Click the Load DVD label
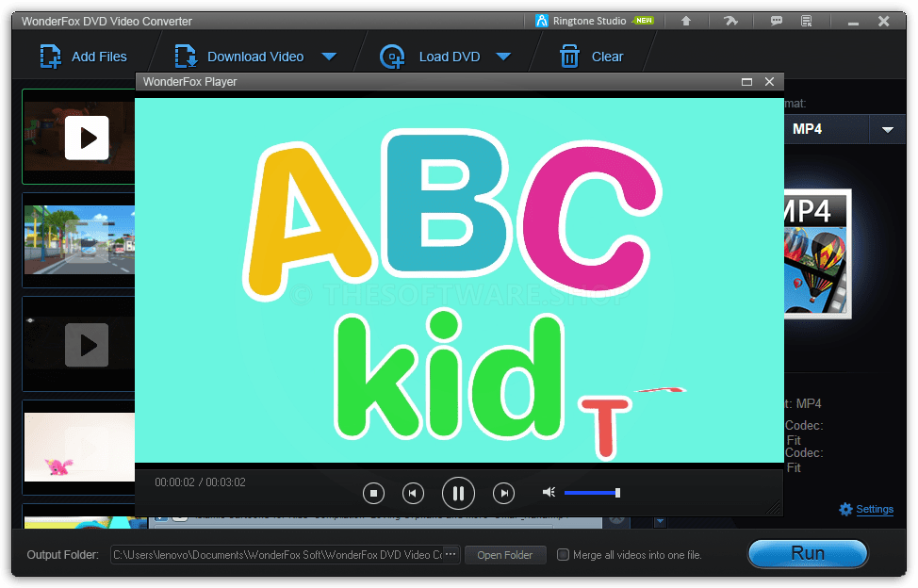Viewport: 918px width, 588px height. tap(450, 57)
